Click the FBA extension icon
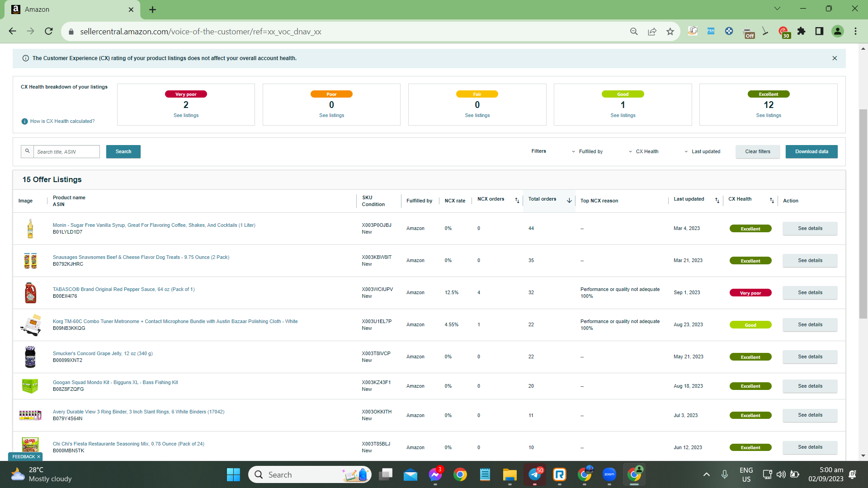Viewport: 868px width, 488px height. click(711, 31)
